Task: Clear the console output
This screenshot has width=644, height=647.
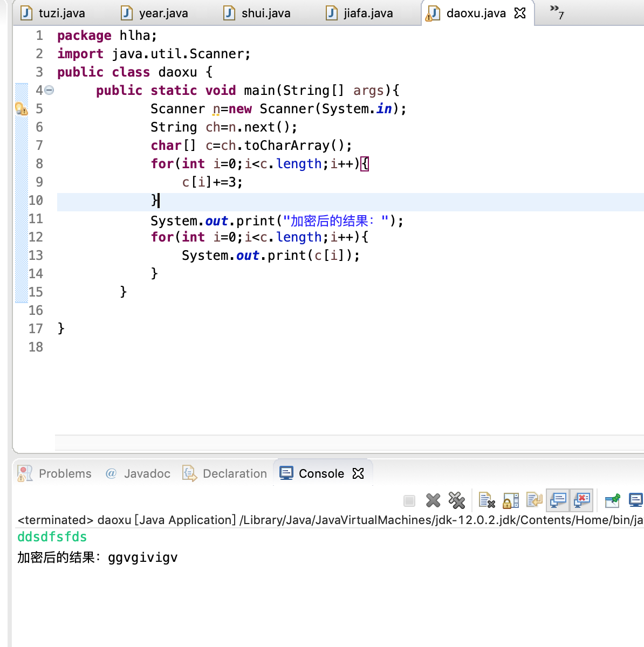Action: (x=487, y=501)
